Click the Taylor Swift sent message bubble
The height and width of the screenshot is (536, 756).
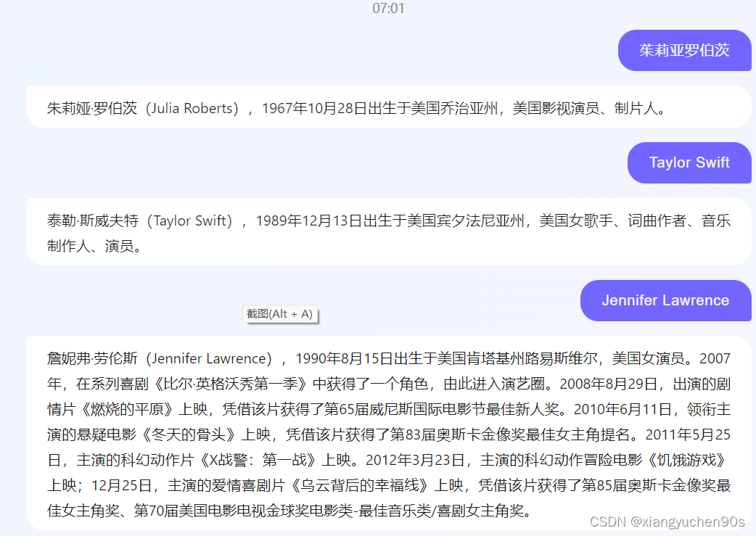[x=689, y=162]
